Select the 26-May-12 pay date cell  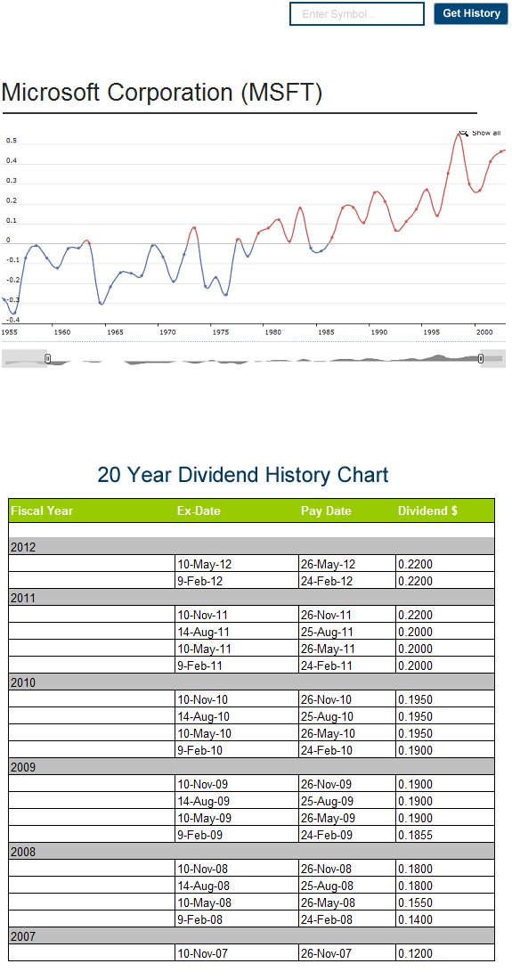tap(347, 564)
